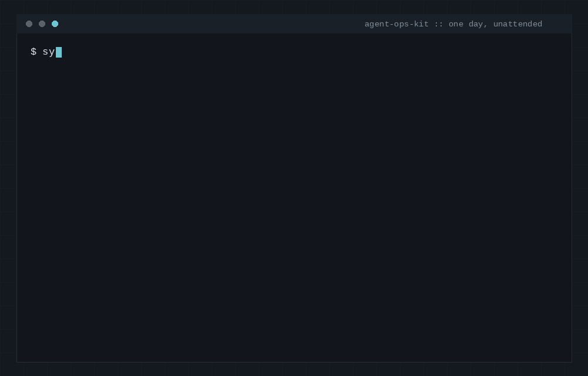The width and height of the screenshot is (588, 376).
Task: Click the title text 'agent-ops-kit :: one day, unattended'
Action: pos(453,24)
